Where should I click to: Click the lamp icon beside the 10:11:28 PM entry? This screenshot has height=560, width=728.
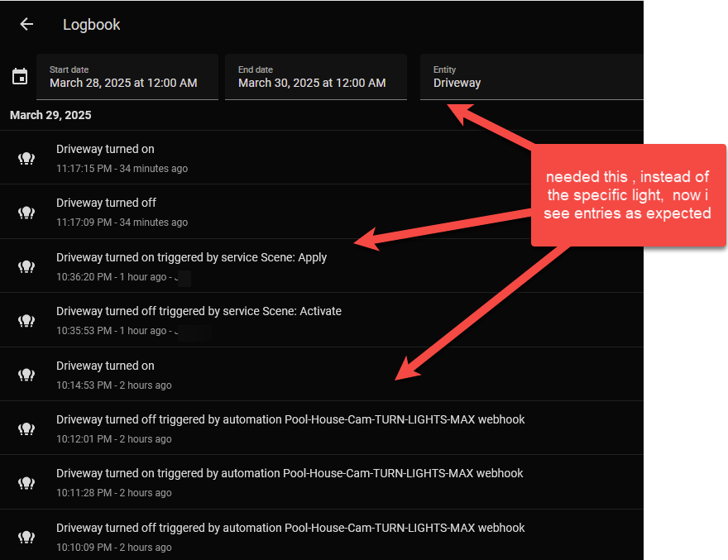[26, 482]
